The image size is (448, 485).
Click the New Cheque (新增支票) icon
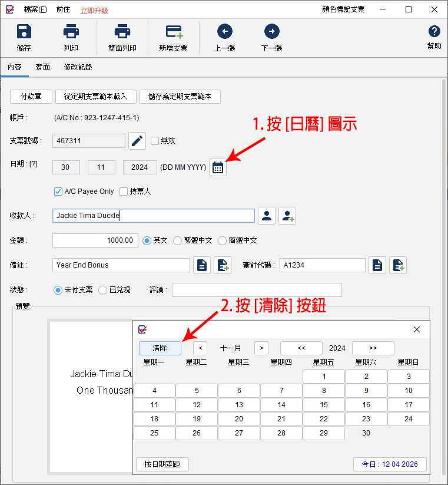tap(174, 32)
